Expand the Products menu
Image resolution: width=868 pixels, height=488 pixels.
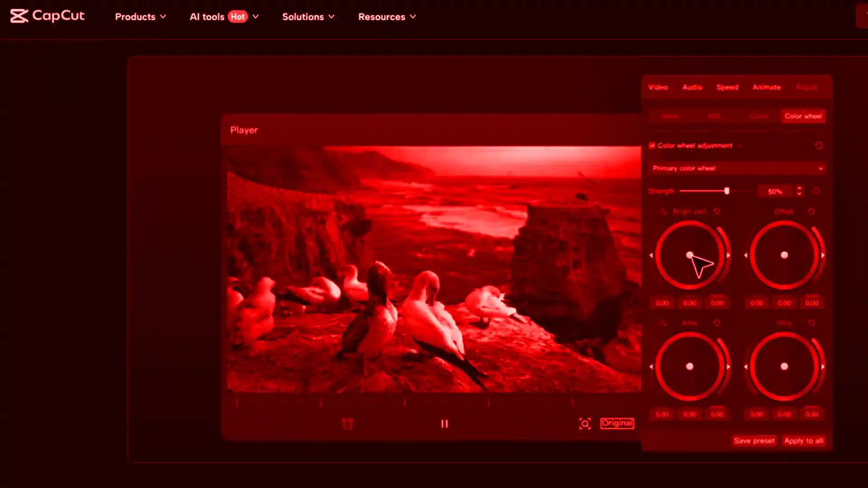pos(140,17)
